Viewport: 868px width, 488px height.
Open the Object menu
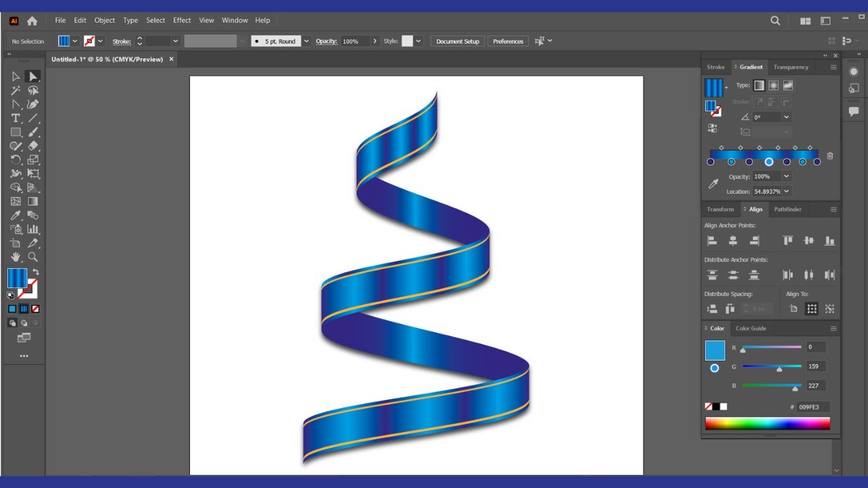(104, 20)
